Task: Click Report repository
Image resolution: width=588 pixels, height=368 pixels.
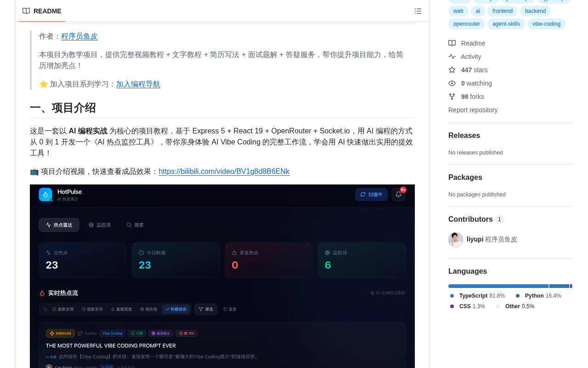Action: click(x=473, y=110)
